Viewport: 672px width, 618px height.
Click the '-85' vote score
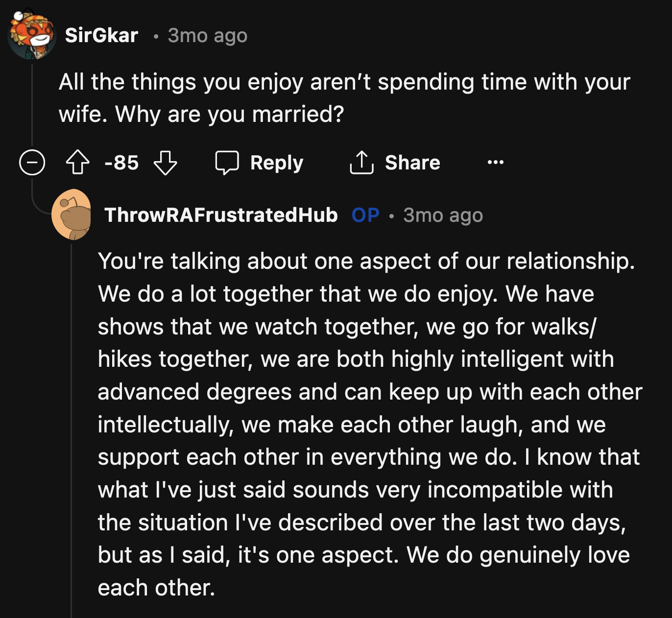(x=121, y=163)
